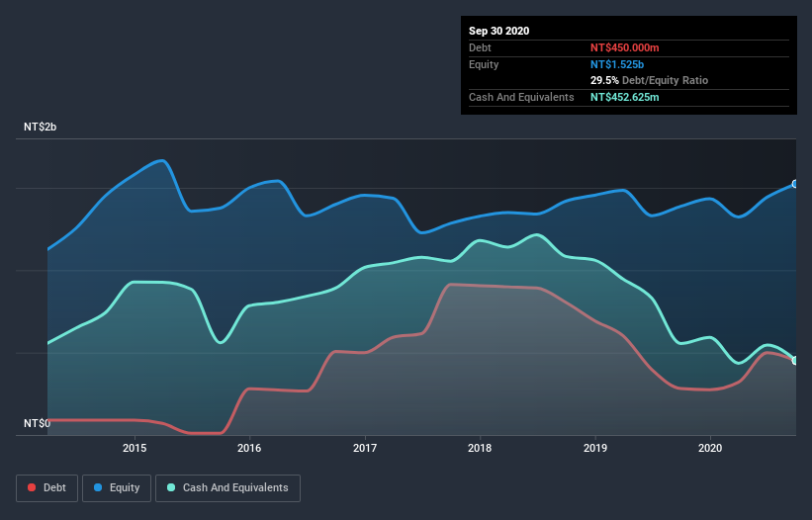Click the NT$2b y-axis label

point(40,127)
